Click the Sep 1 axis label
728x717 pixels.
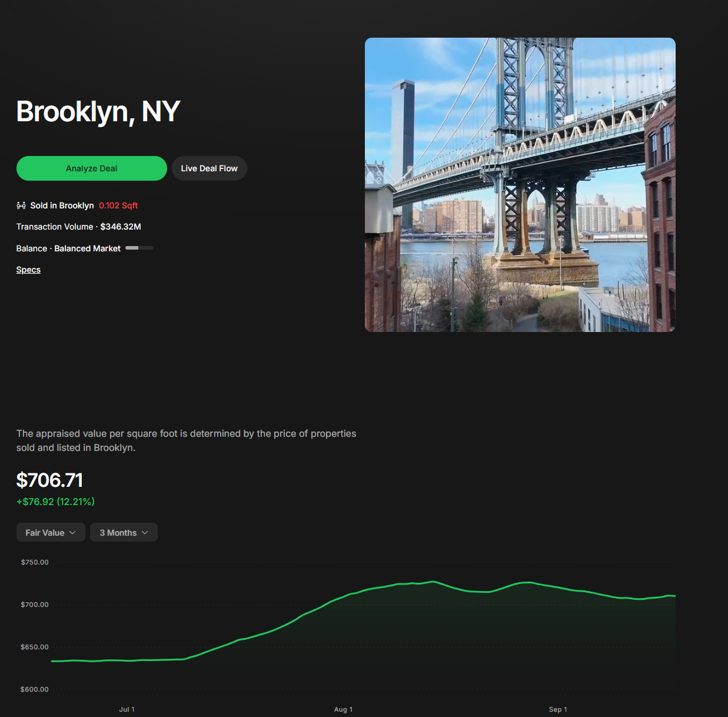pyautogui.click(x=558, y=709)
